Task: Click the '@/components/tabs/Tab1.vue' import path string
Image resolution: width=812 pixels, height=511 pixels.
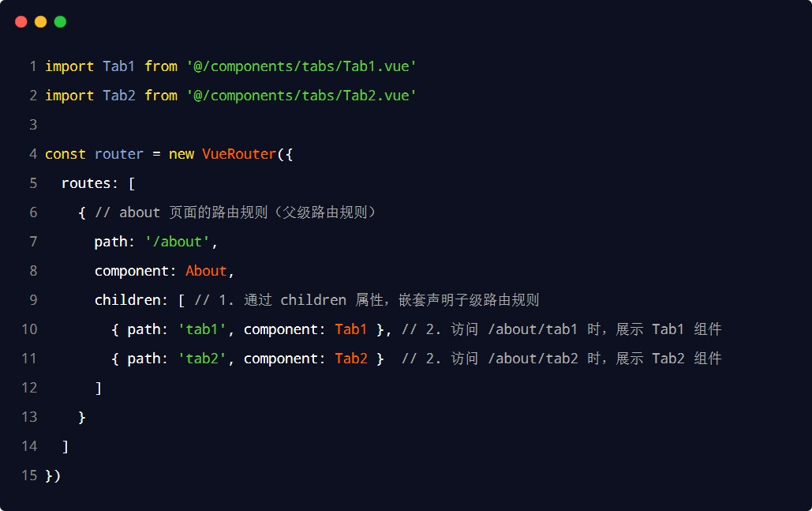Action: coord(301,66)
